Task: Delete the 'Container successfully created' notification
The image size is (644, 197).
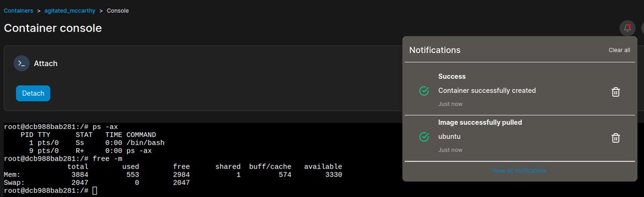Action: tap(616, 92)
